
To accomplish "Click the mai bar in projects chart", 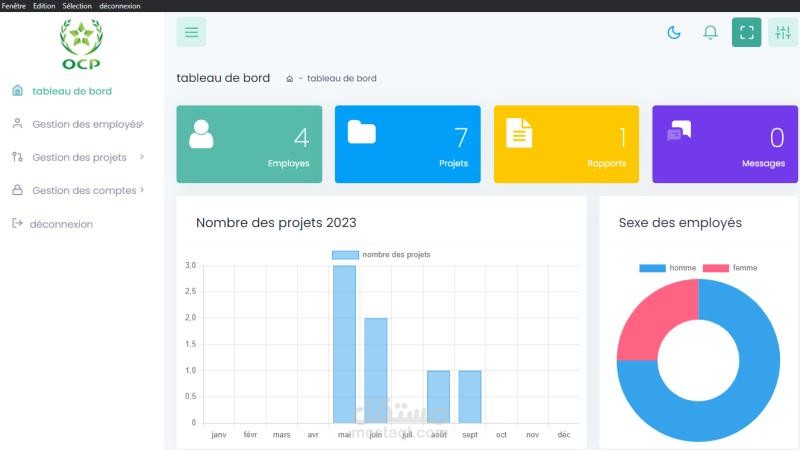I will [344, 344].
